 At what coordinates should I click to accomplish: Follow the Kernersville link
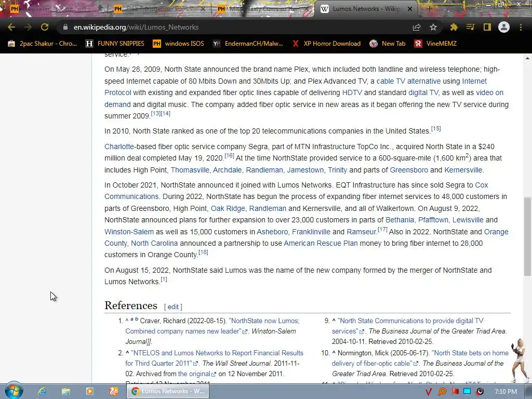(463, 170)
